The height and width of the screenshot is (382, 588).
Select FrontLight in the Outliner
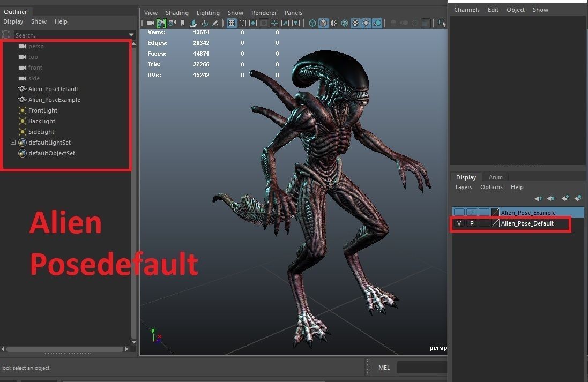[x=43, y=110]
